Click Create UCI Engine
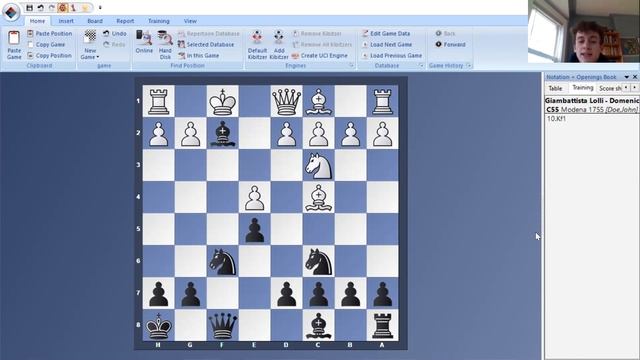The height and width of the screenshot is (360, 640). (320, 56)
